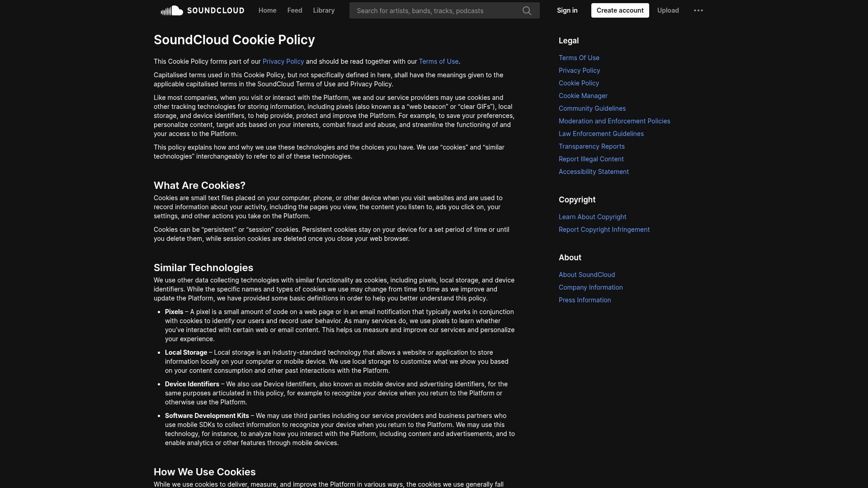This screenshot has height=488, width=868.
Task: Open the Press Information link
Action: click(585, 300)
